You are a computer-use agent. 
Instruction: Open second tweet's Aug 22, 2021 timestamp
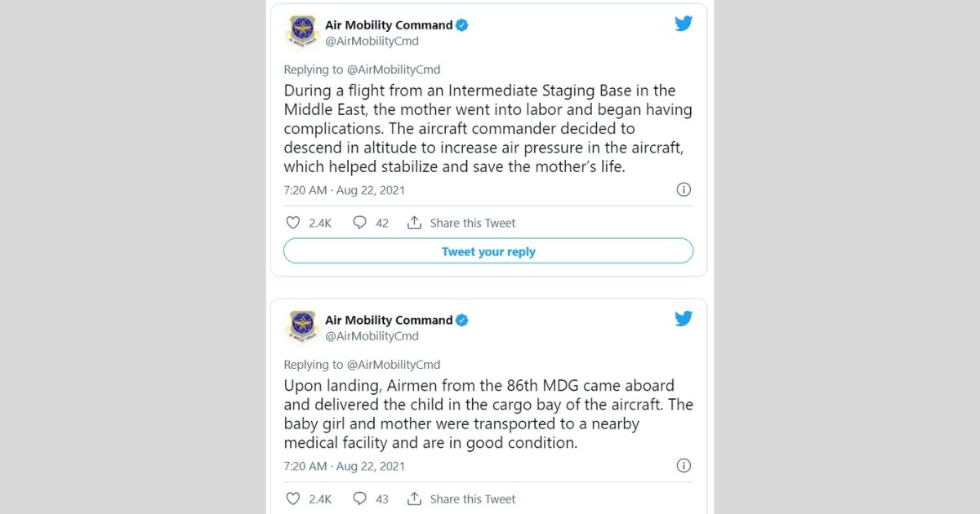click(371, 467)
